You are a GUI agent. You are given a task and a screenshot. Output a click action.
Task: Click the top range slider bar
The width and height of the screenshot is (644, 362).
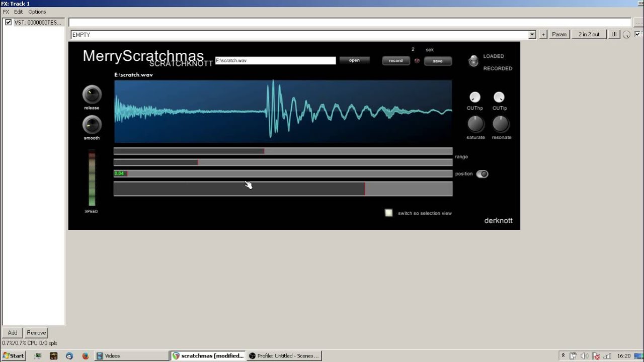[x=283, y=151]
